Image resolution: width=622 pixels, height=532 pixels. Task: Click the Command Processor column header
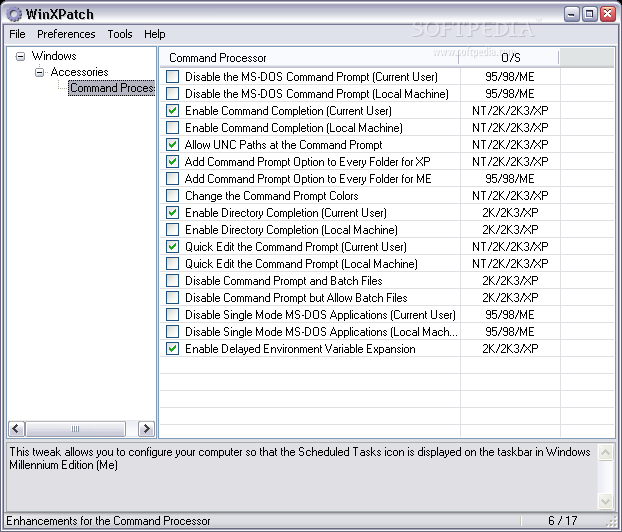pyautogui.click(x=309, y=58)
